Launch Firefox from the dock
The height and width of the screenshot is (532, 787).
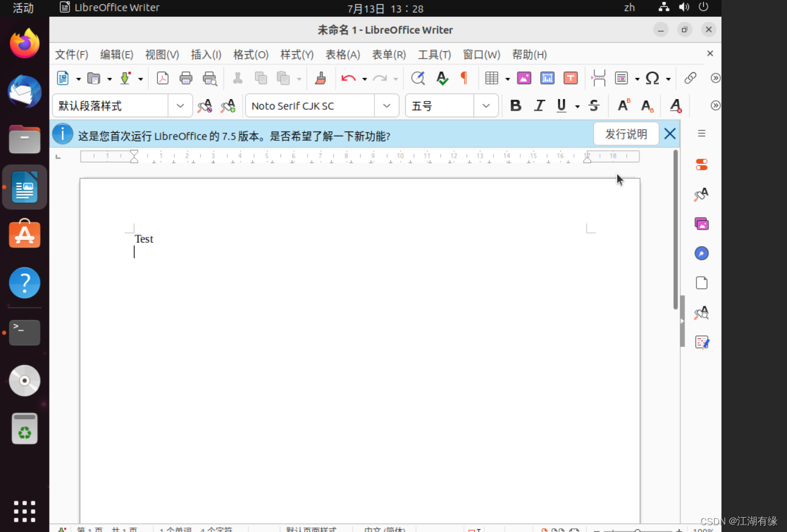pos(25,44)
